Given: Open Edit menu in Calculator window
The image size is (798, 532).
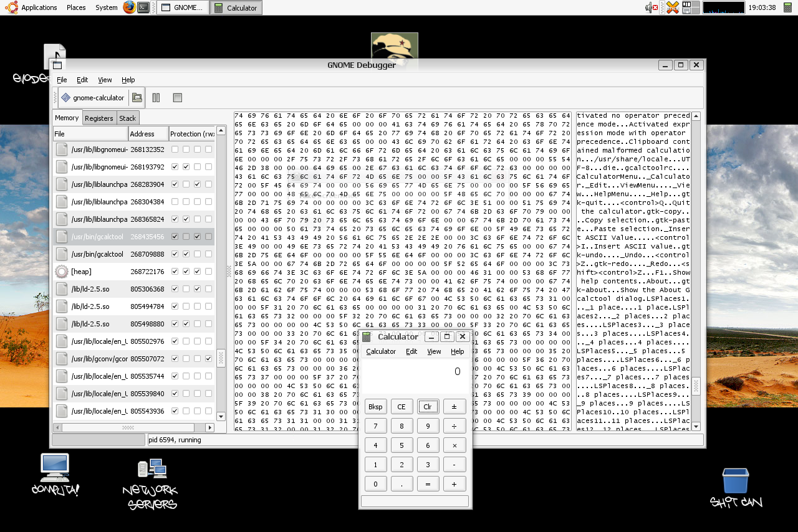Looking at the screenshot, I should 411,351.
